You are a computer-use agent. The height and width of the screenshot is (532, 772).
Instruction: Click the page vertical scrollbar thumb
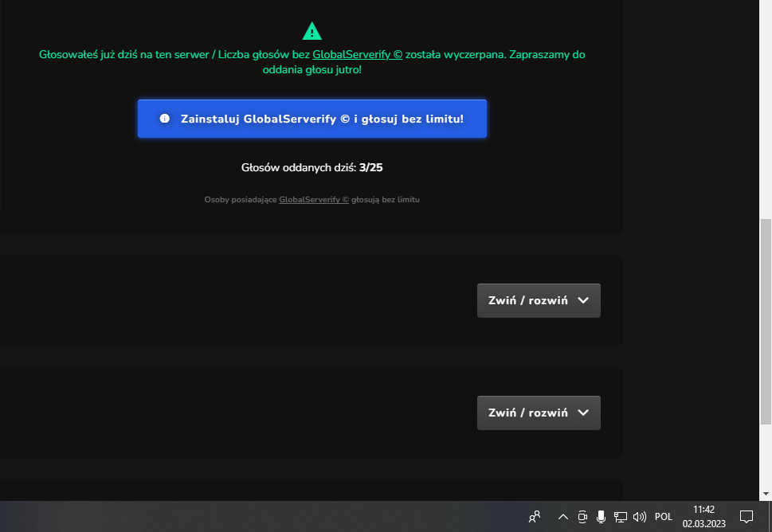click(766, 322)
